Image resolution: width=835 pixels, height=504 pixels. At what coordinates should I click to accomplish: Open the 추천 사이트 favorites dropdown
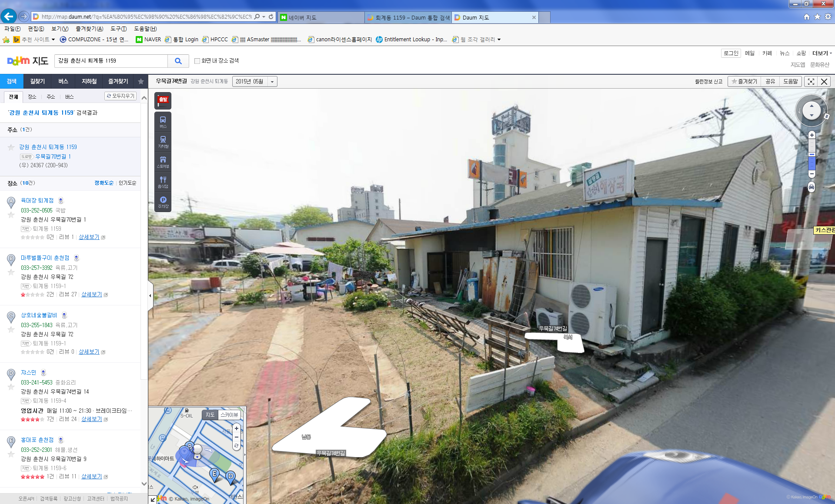pos(38,40)
